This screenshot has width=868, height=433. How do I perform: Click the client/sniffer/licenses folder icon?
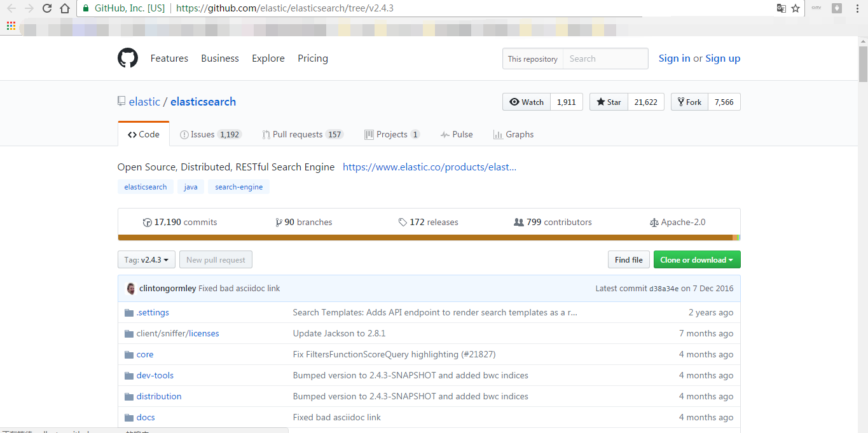(x=130, y=334)
